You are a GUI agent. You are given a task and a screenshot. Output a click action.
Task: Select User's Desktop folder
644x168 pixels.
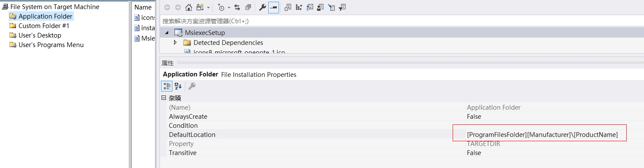[x=40, y=35]
